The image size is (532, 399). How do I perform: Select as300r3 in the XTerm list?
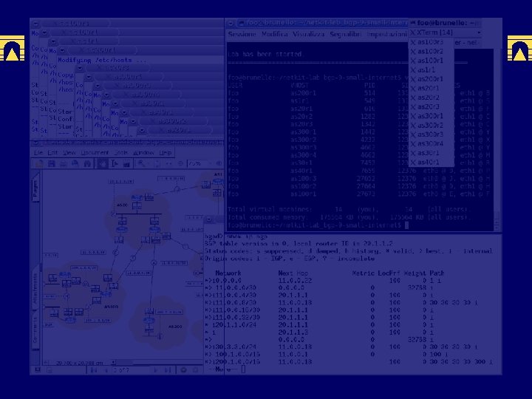pos(431,134)
